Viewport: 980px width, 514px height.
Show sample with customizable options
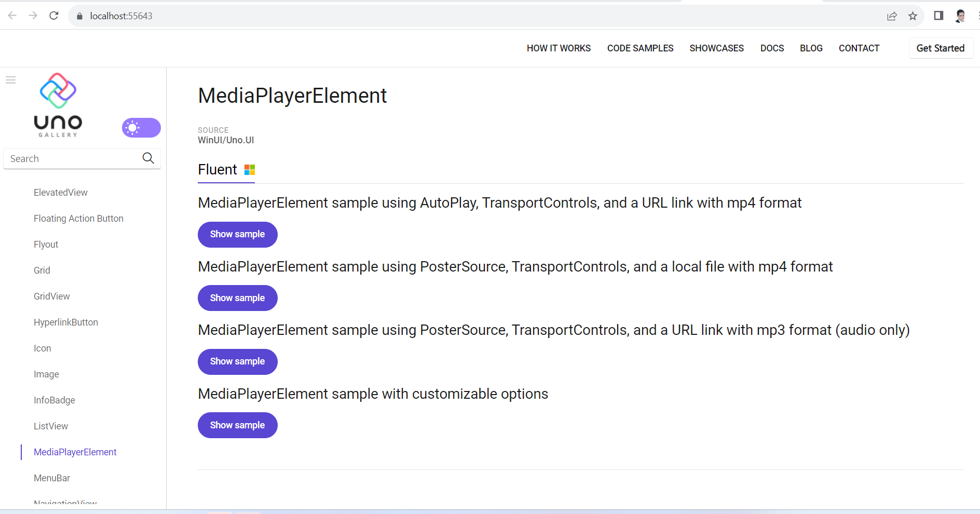click(x=237, y=425)
